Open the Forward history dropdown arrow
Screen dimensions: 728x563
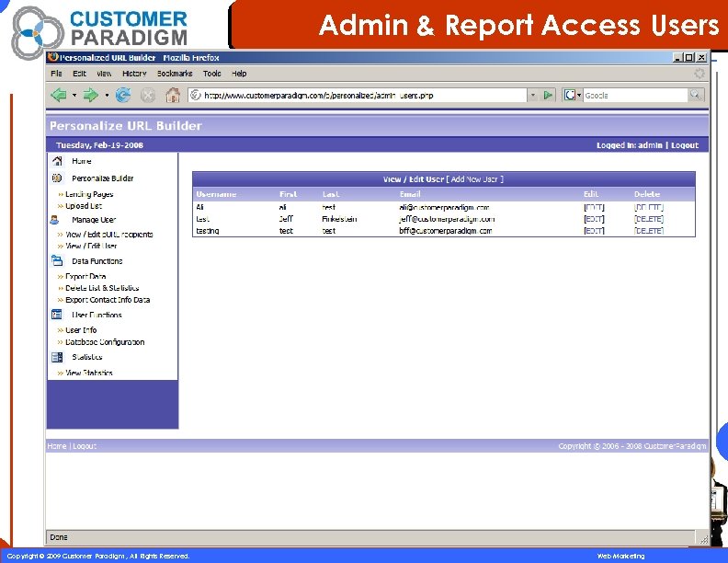(107, 96)
